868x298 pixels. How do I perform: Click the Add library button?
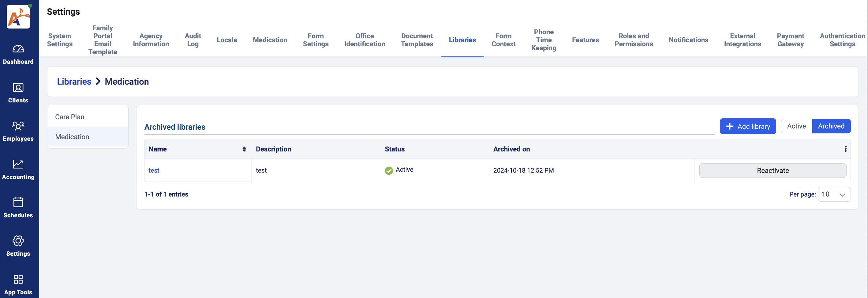(x=748, y=126)
